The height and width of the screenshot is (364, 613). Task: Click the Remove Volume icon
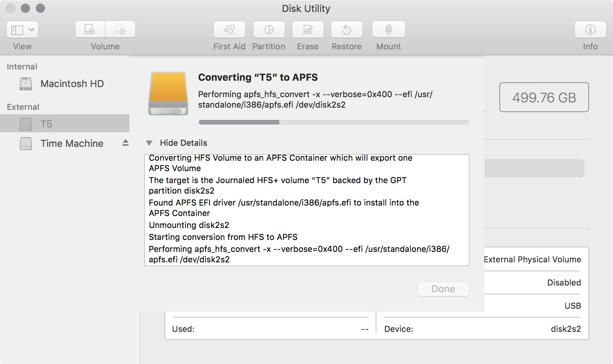[x=120, y=29]
